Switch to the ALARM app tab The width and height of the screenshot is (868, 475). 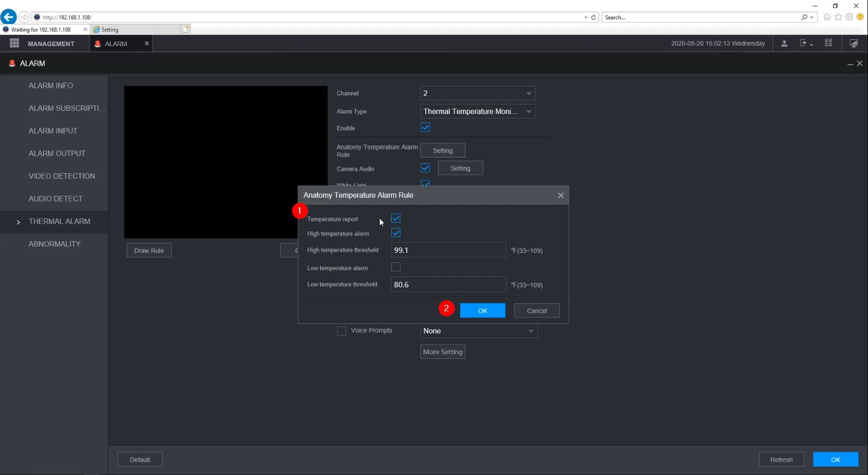coord(116,44)
